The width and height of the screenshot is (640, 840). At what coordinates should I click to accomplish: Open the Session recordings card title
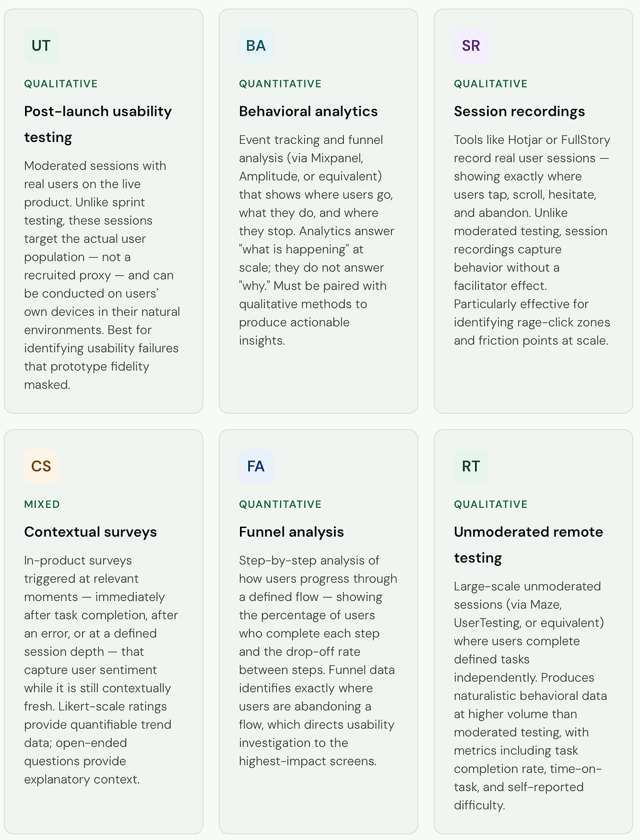pos(519,111)
